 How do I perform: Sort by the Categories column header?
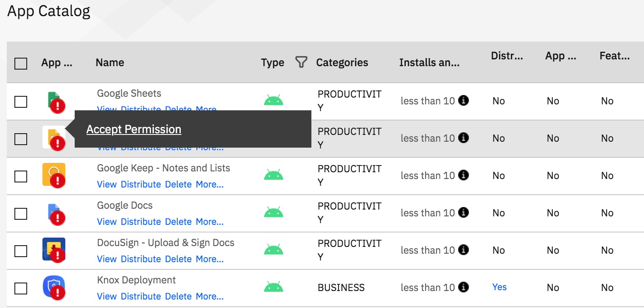tap(342, 62)
